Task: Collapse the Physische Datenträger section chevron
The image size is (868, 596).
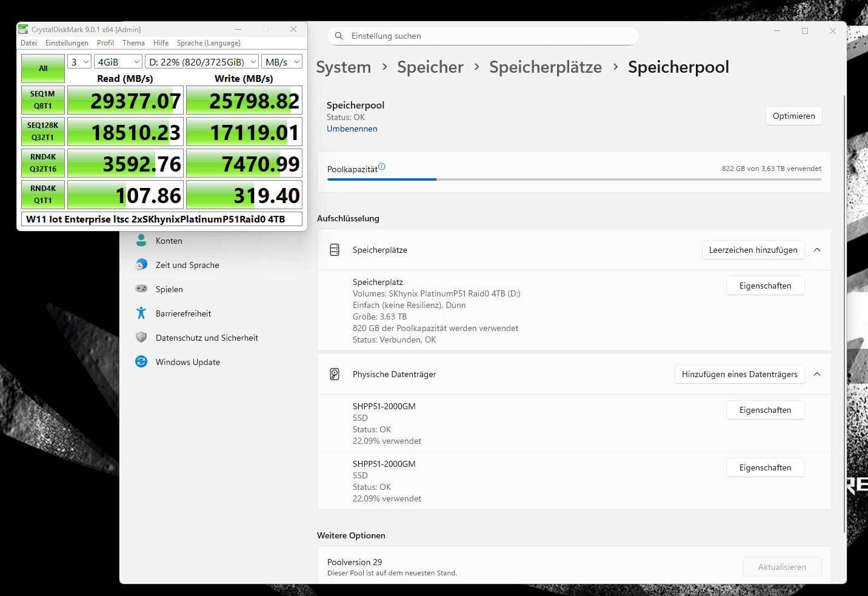Action: [x=817, y=374]
